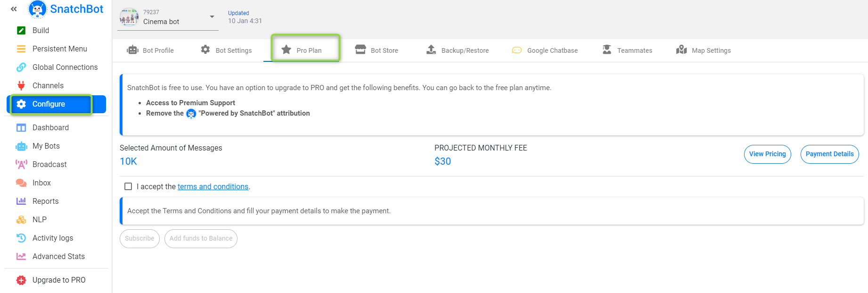Click Add funds to Balance button
The height and width of the screenshot is (293, 868).
coord(201,239)
